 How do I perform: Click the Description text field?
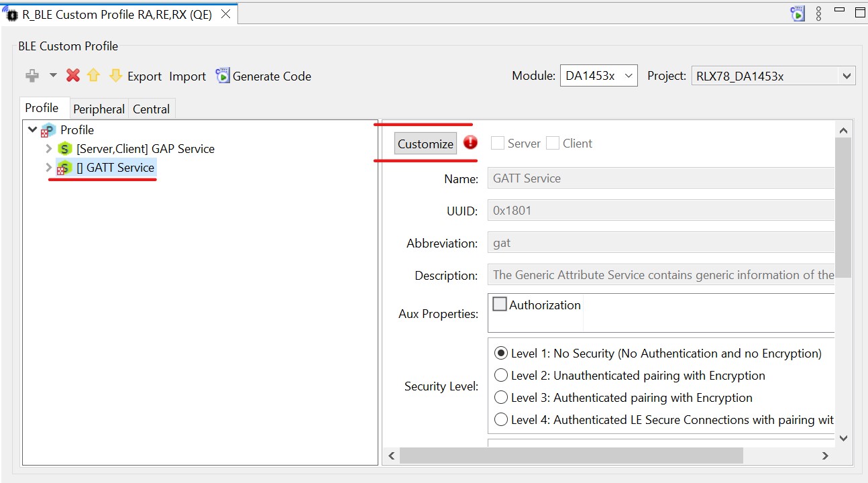[x=661, y=275]
